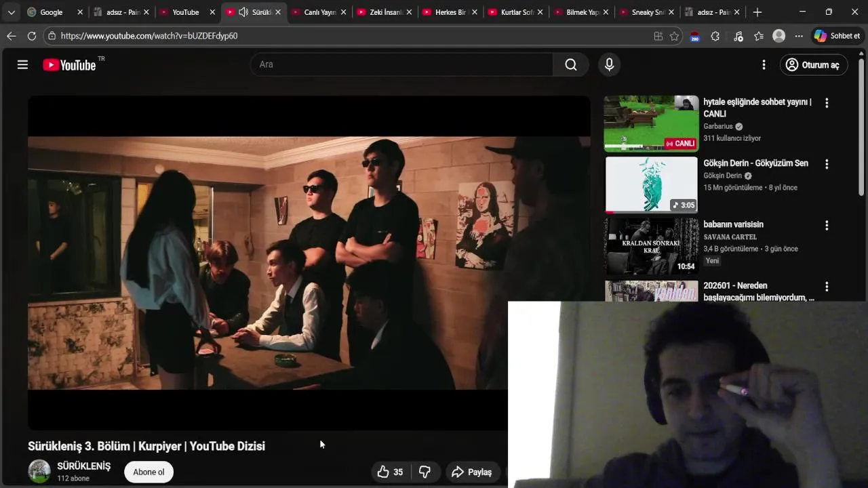Image resolution: width=868 pixels, height=488 pixels.
Task: Switch to the Herkes Bir tab
Action: 451,12
